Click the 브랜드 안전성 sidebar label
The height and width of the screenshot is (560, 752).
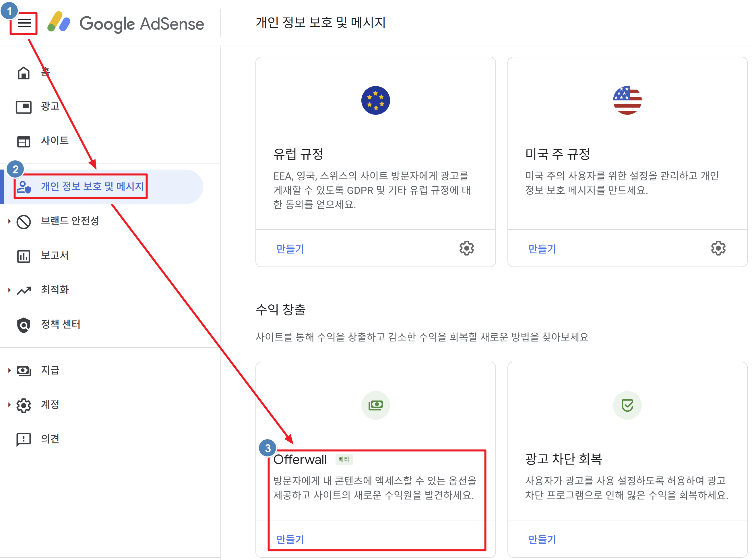[x=70, y=221]
